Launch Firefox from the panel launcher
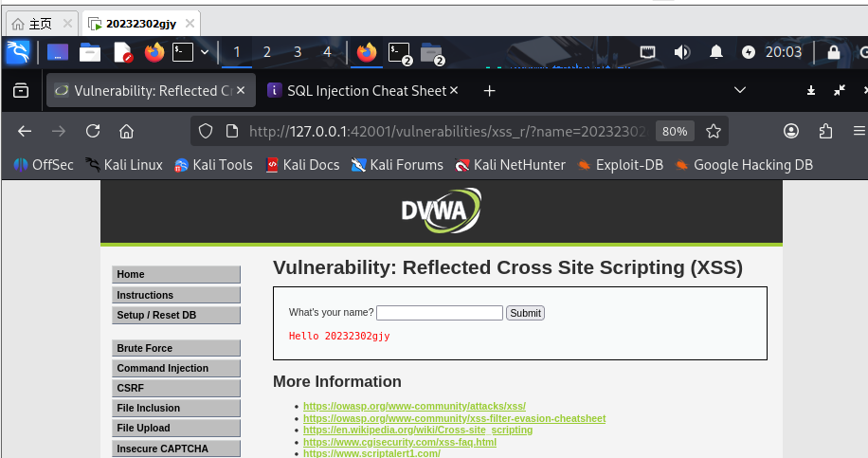The height and width of the screenshot is (458, 868). click(154, 52)
